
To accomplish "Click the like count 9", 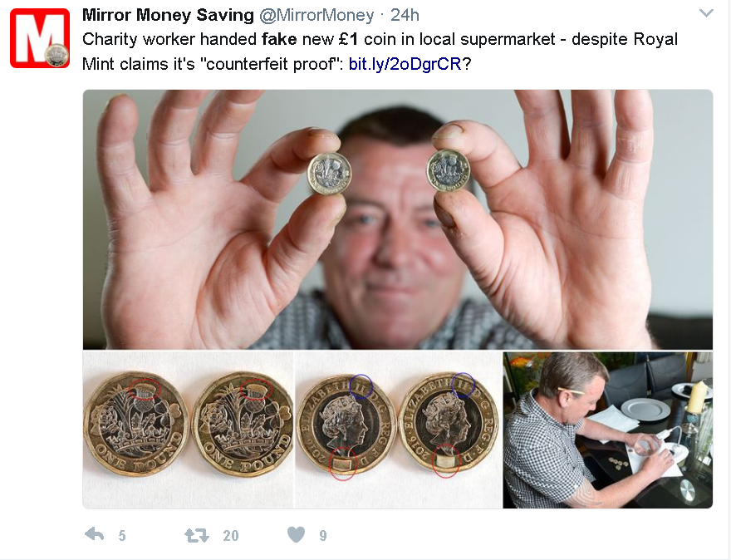I will [x=322, y=535].
